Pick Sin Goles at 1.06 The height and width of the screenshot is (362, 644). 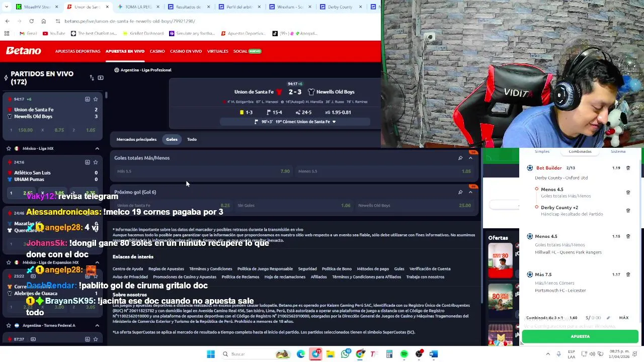pyautogui.click(x=294, y=205)
